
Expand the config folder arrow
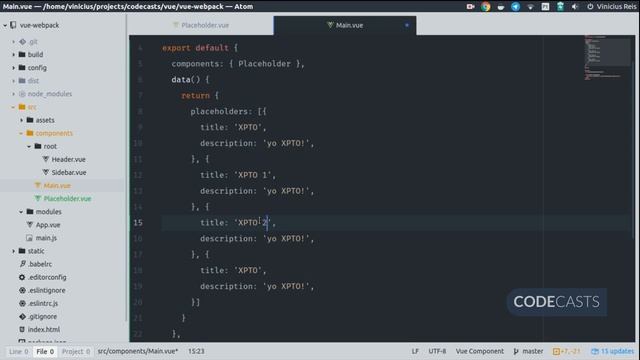coord(13,68)
